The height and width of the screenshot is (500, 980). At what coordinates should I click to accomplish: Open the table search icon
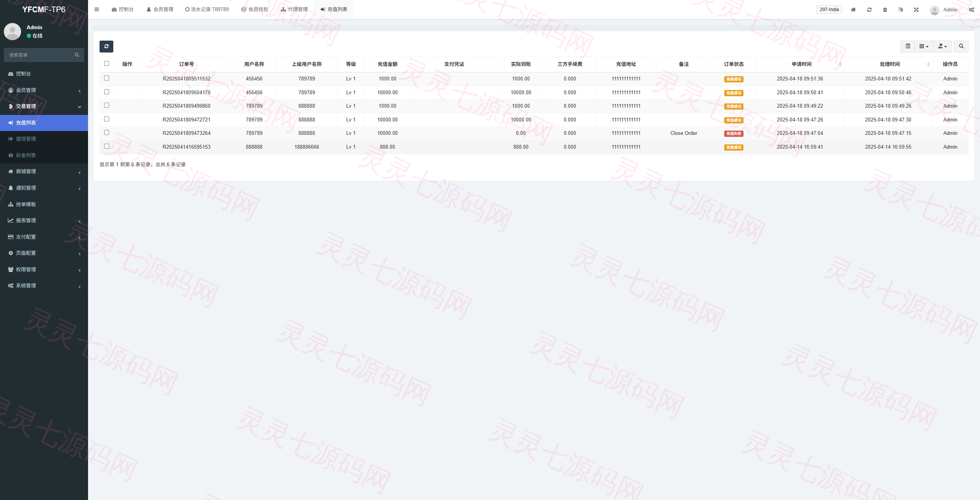pos(961,46)
